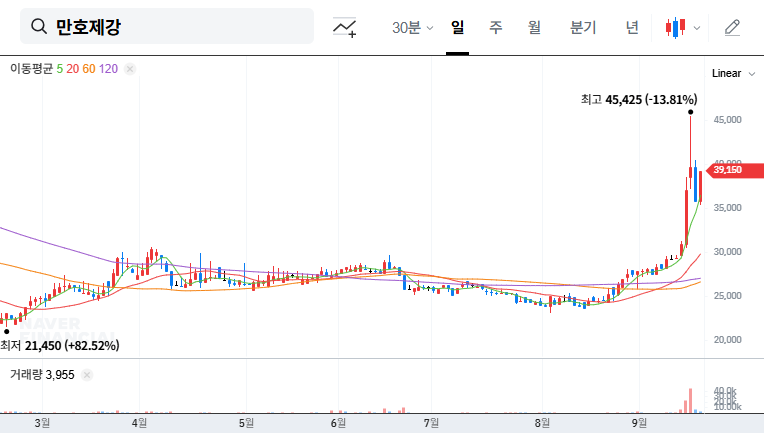The height and width of the screenshot is (433, 764).
Task: Click the 20,000 price axis label
Action: [x=727, y=340]
